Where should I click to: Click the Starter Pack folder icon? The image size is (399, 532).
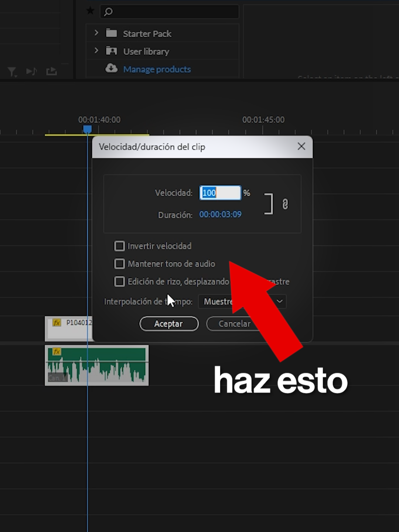click(x=112, y=33)
